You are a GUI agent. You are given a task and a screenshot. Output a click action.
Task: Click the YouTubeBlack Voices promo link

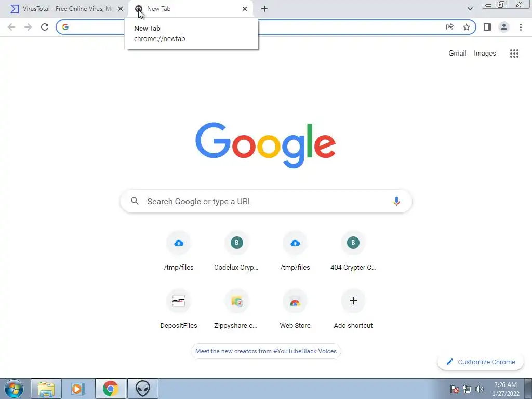265,351
